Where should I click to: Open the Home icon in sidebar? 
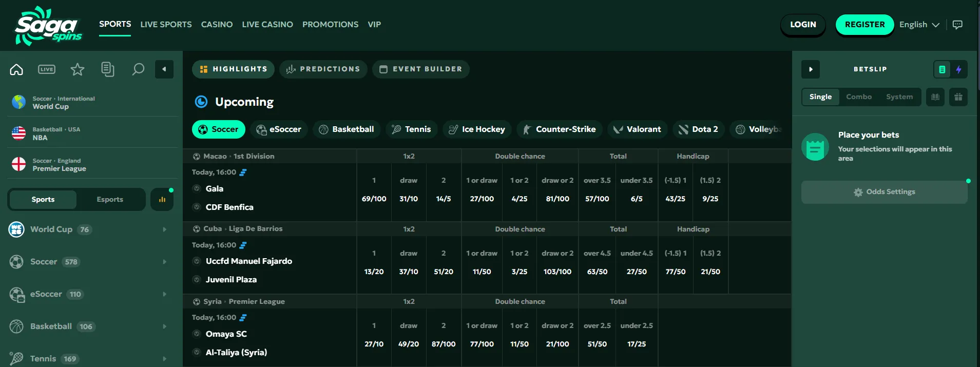[16, 69]
